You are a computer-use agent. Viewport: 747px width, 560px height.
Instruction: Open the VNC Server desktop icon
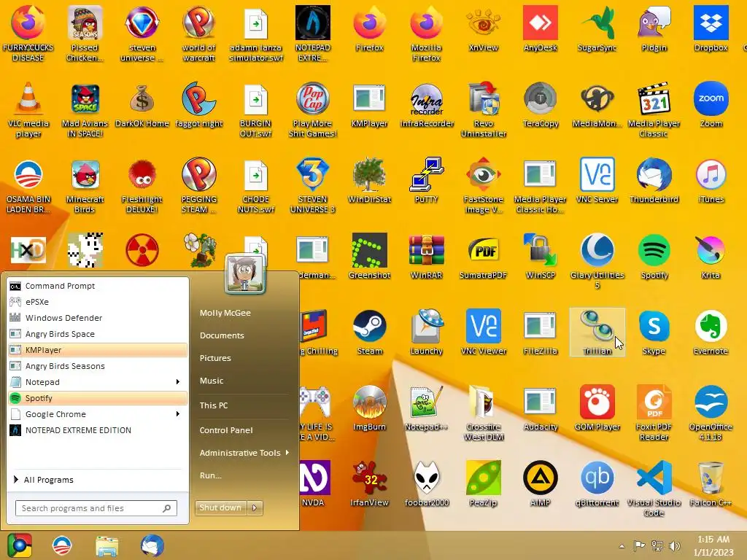click(x=597, y=181)
